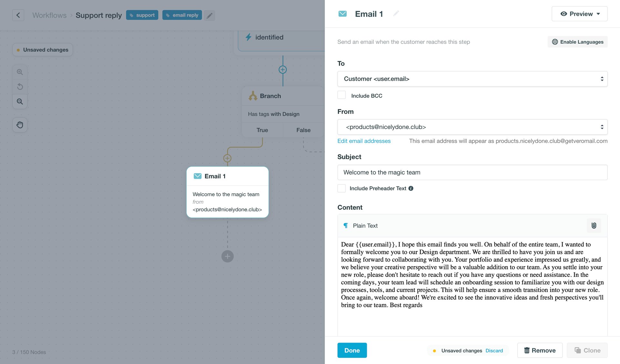The image size is (620, 364).
Task: Select the zoom in tool on canvas
Action: [20, 72]
